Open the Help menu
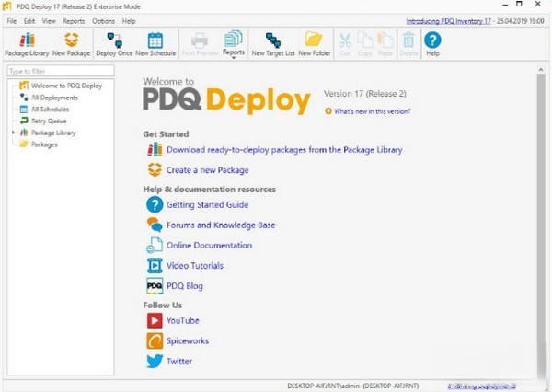This screenshot has width=552, height=392. [x=129, y=21]
